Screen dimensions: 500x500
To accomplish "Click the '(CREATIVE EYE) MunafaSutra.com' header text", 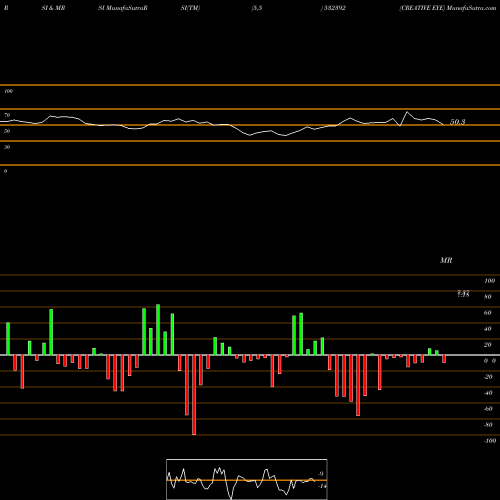I will click(448, 8).
